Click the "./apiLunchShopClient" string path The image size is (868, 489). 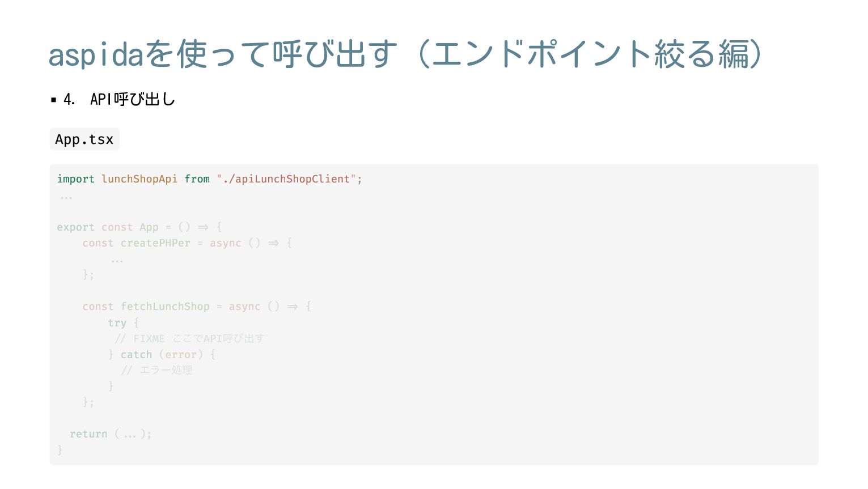tap(286, 179)
